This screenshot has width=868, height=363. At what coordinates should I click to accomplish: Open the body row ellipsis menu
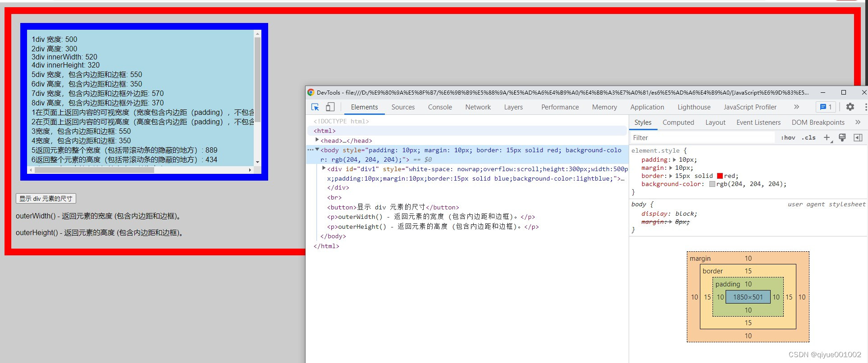click(x=310, y=150)
